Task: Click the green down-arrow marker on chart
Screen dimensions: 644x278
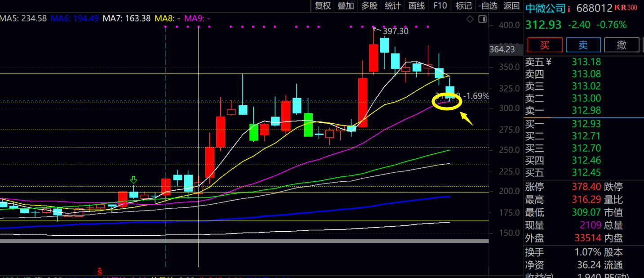Action: pyautogui.click(x=133, y=180)
